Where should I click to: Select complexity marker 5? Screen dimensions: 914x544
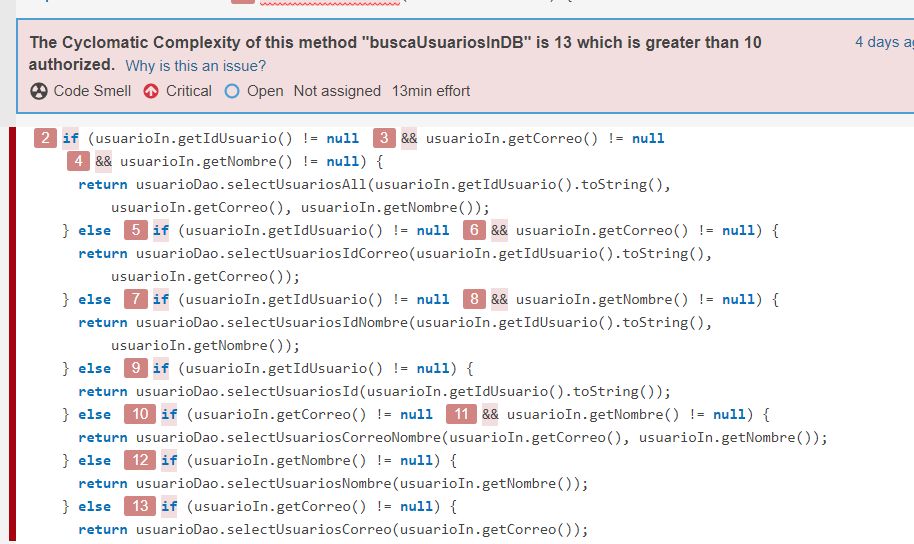click(x=135, y=230)
